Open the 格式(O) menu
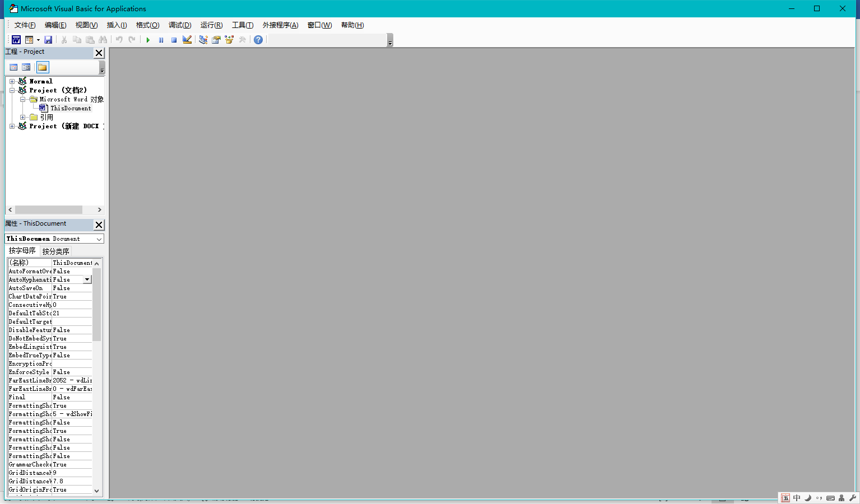The image size is (860, 504). 147,25
